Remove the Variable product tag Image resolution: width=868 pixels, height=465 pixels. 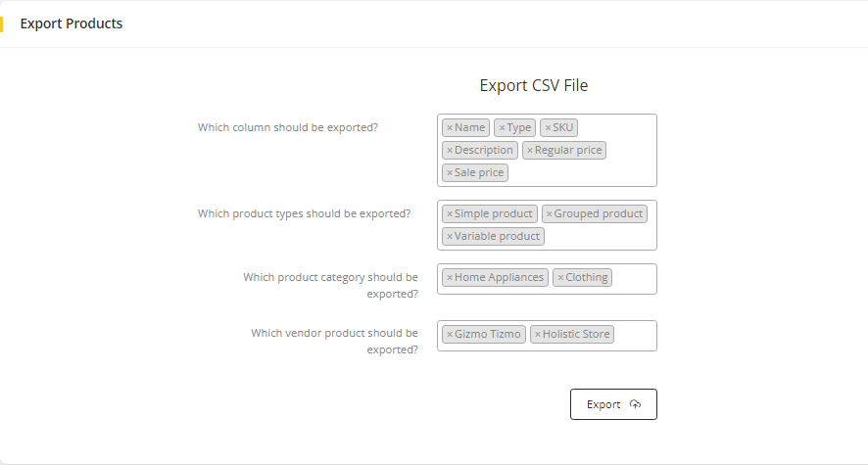pyautogui.click(x=450, y=237)
